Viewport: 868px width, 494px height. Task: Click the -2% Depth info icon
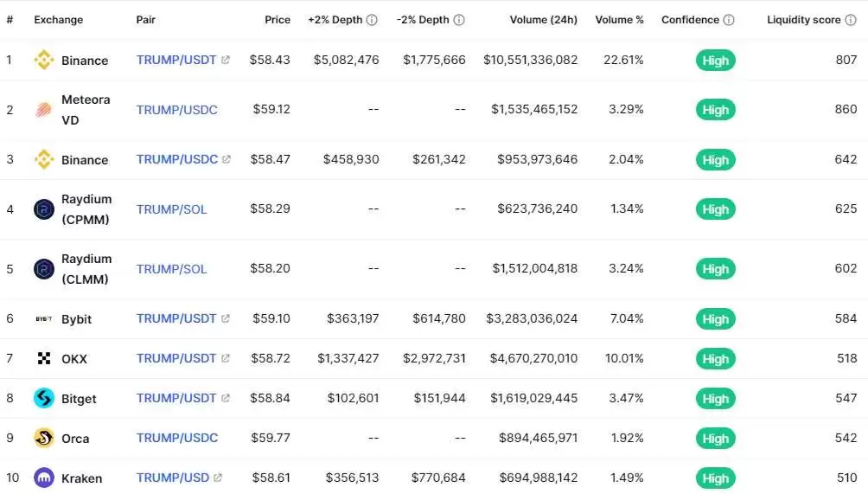coord(459,20)
